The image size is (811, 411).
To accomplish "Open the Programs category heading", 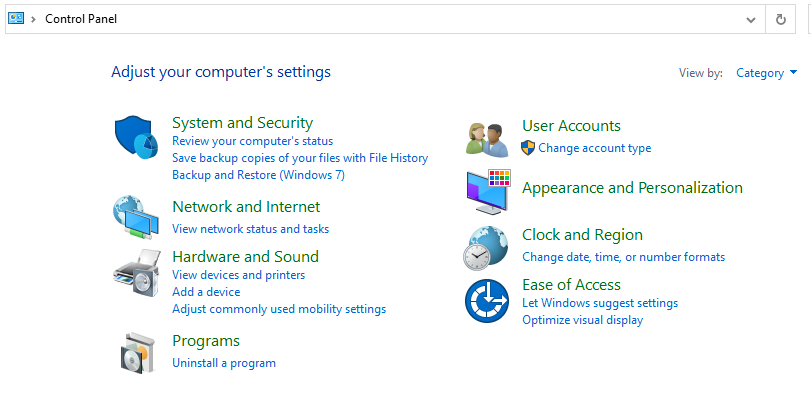I will (206, 341).
